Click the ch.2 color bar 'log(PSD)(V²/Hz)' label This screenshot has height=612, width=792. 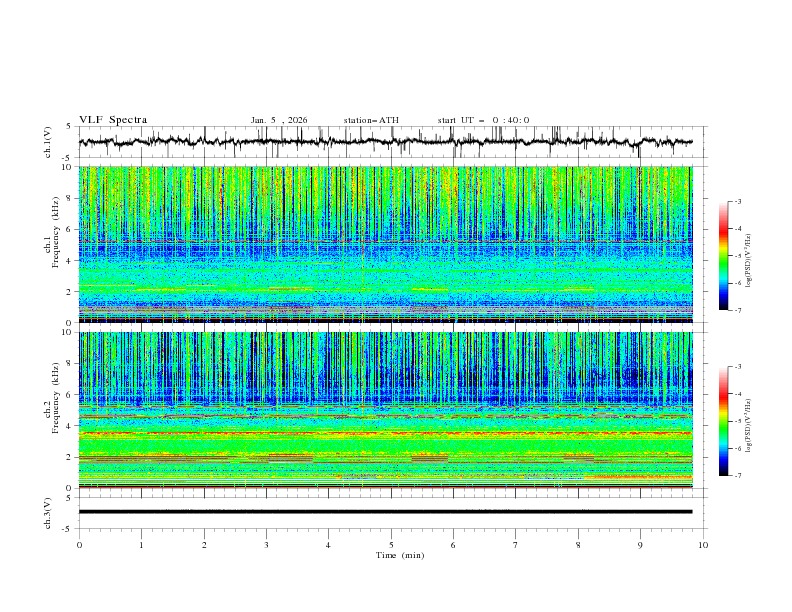click(748, 426)
